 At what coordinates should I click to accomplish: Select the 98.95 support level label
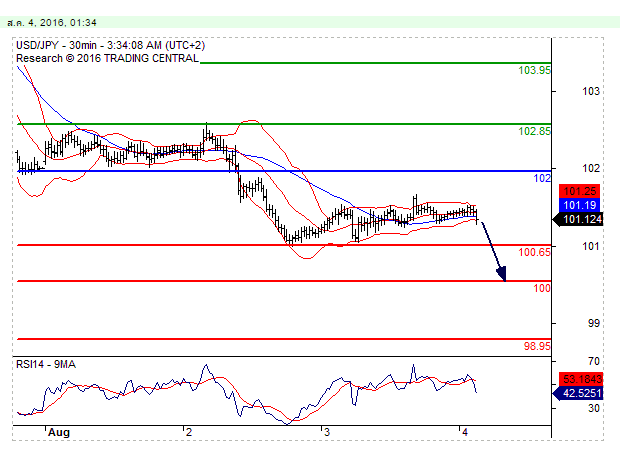(x=537, y=346)
